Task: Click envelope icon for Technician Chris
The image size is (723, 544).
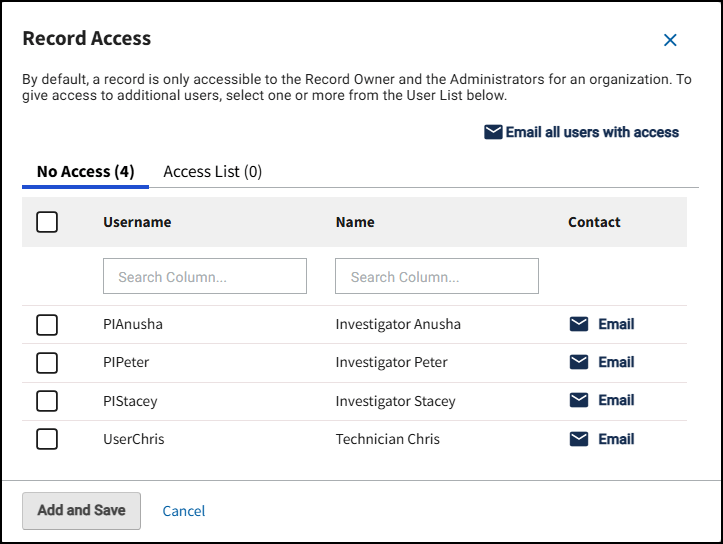Action: [x=579, y=439]
